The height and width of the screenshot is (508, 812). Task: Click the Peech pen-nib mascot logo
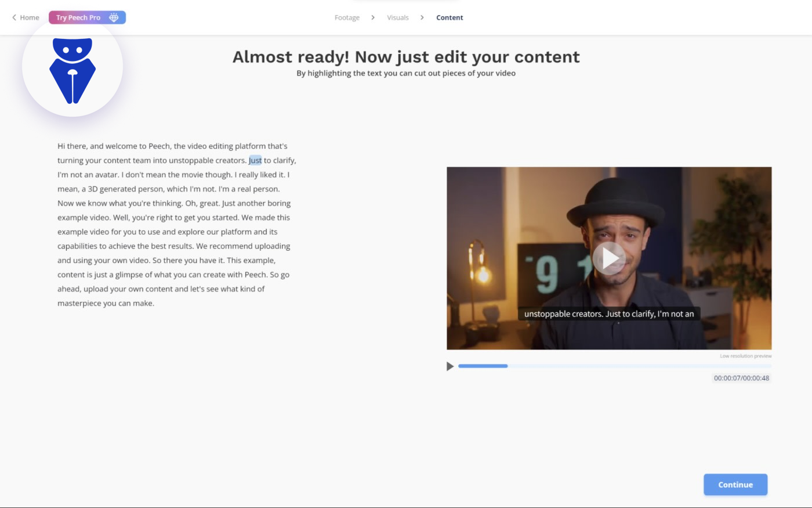[x=72, y=71]
